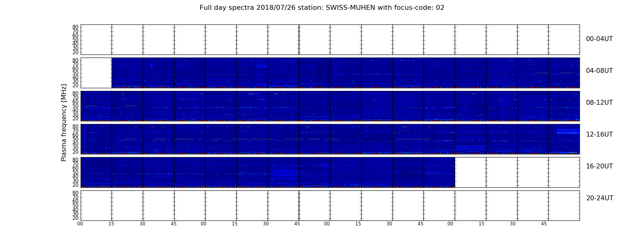
Task: Click the '50' tick of the 04-08UT panel
Action: point(75,73)
